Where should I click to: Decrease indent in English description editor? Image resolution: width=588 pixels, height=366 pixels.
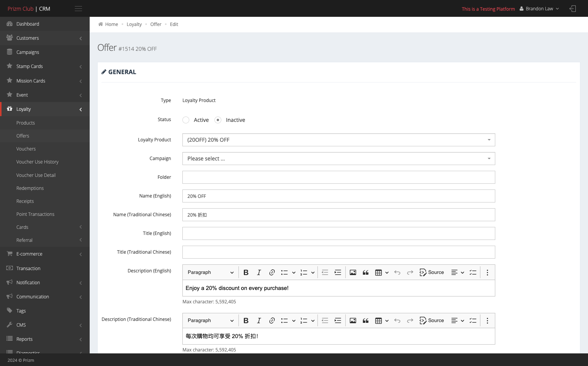click(x=325, y=272)
